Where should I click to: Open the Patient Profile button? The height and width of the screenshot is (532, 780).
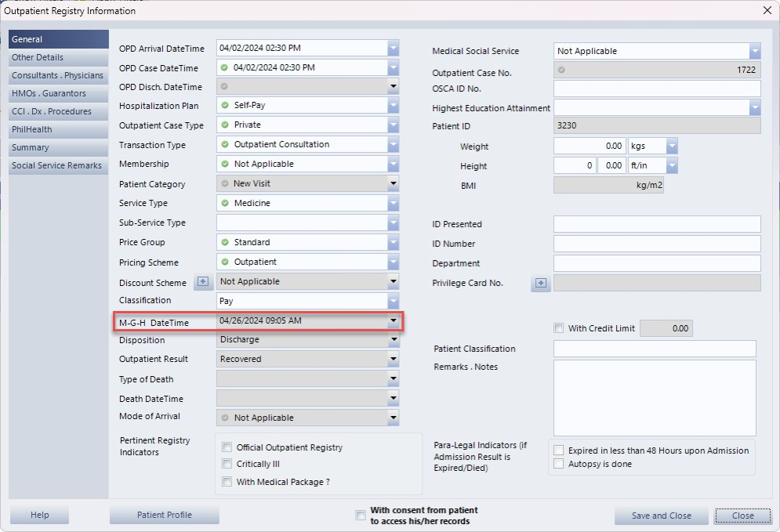pos(164,515)
